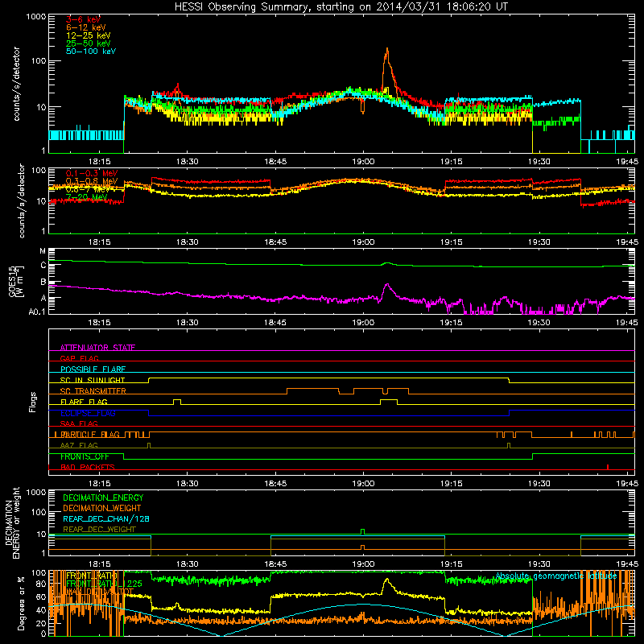
Task: Pick the cyan 50-100 keV legend label
Action: pyautogui.click(x=90, y=52)
